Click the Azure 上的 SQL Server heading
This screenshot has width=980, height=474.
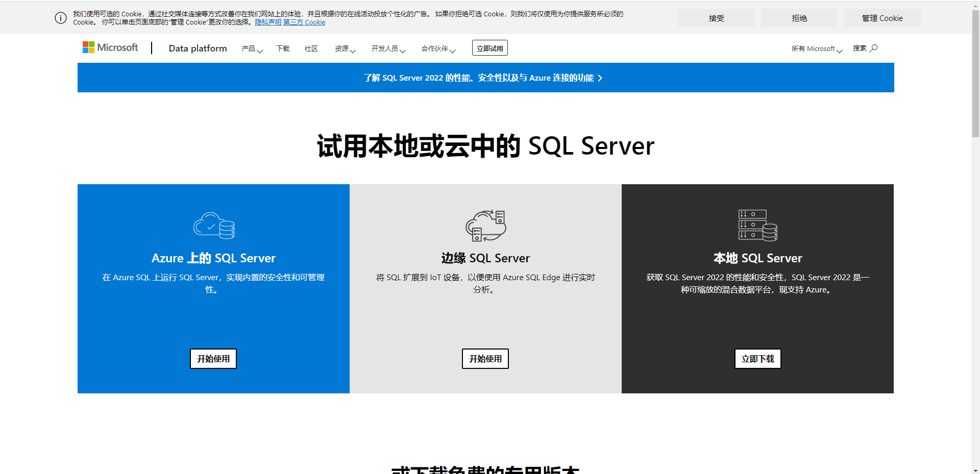(213, 258)
